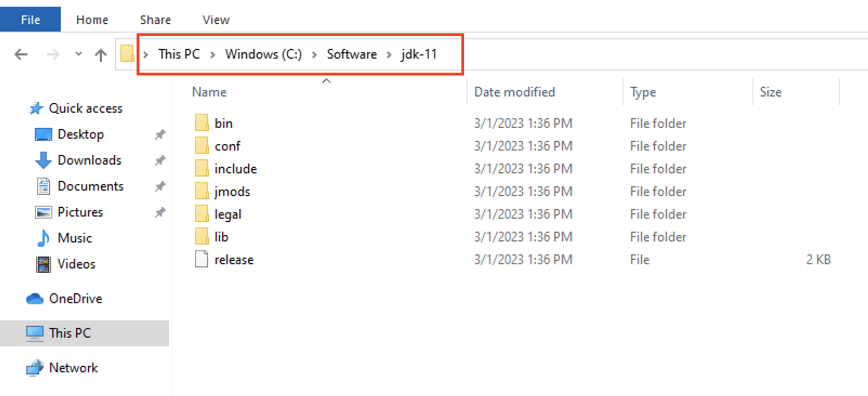
Task: Go forward with the right arrow button
Action: pyautogui.click(x=52, y=54)
